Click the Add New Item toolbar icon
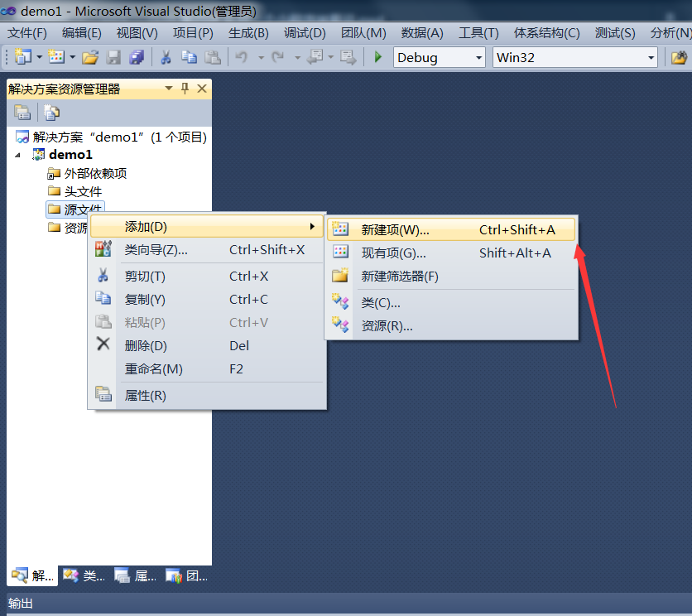The height and width of the screenshot is (616, 692). tap(56, 57)
